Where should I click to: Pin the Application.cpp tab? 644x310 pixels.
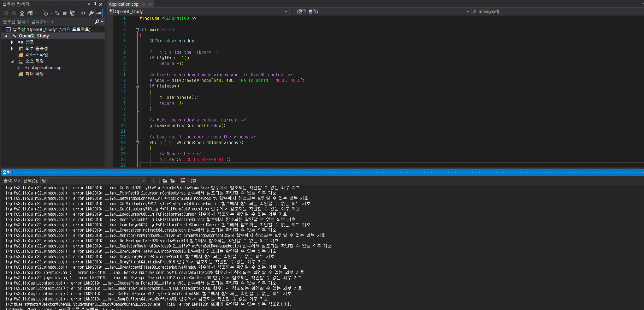click(x=144, y=4)
